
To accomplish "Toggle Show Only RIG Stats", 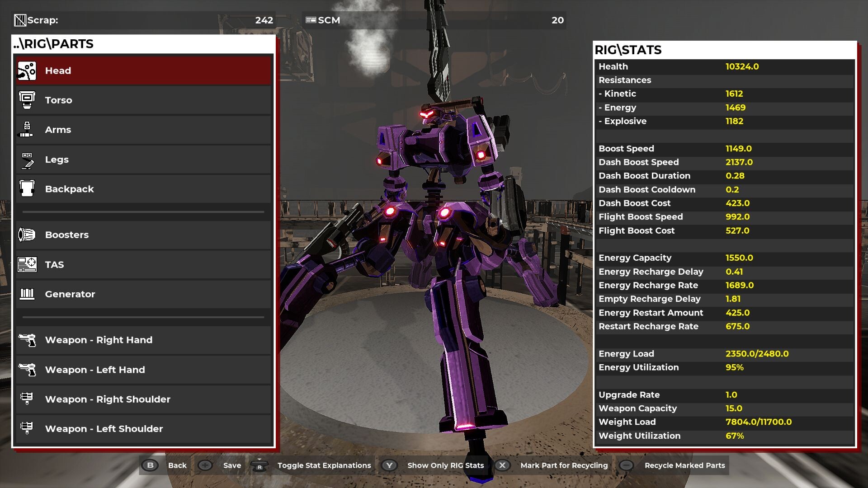I will pyautogui.click(x=445, y=465).
